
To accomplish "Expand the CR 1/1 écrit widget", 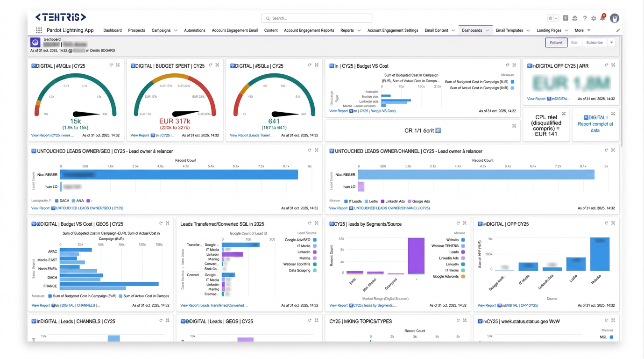I will (x=514, y=126).
